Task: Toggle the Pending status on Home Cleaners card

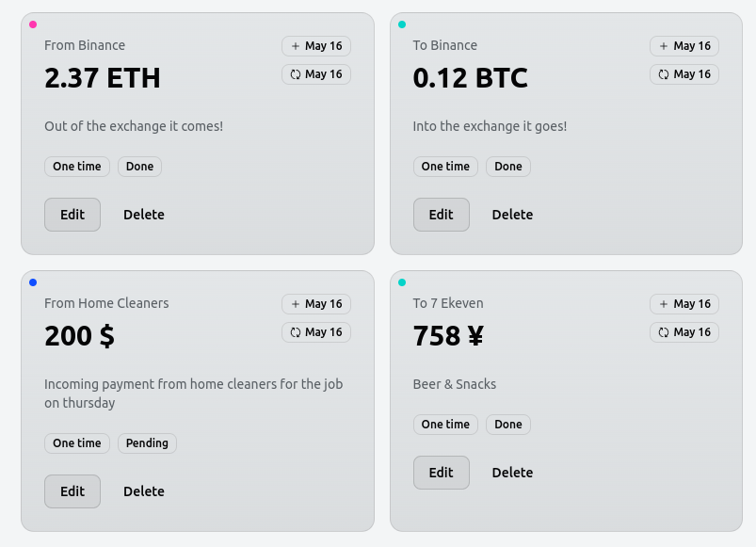Action: [147, 443]
